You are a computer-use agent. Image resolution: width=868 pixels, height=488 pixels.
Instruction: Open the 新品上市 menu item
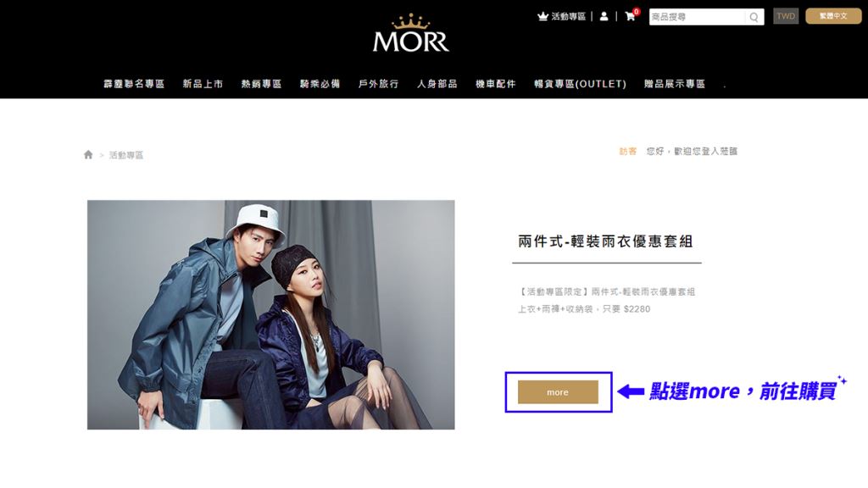click(203, 84)
